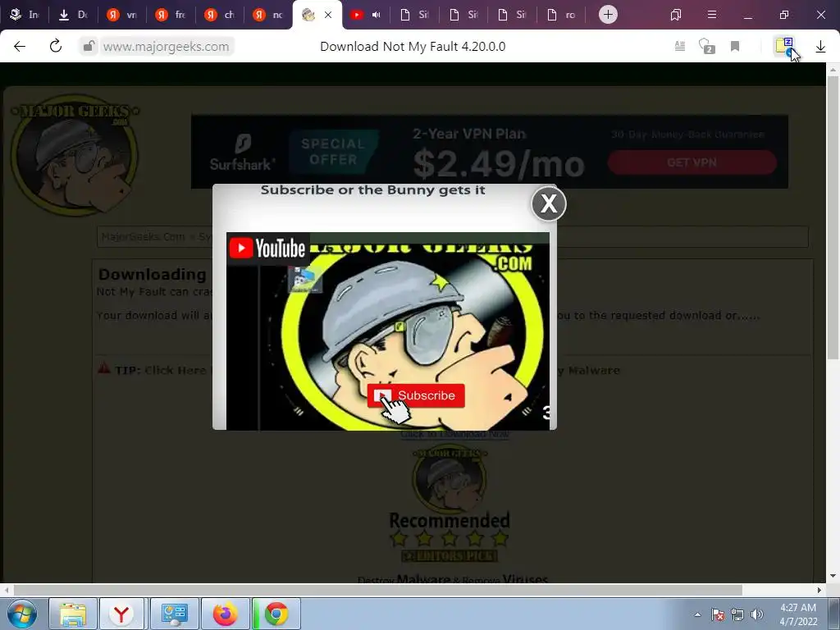
Task: Switch to the Yandex 'fre' tab
Action: click(x=171, y=15)
